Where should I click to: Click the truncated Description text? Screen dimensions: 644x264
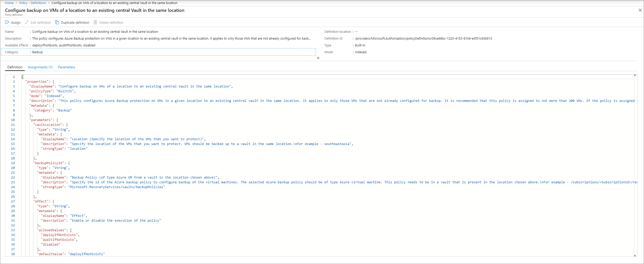click(x=171, y=38)
